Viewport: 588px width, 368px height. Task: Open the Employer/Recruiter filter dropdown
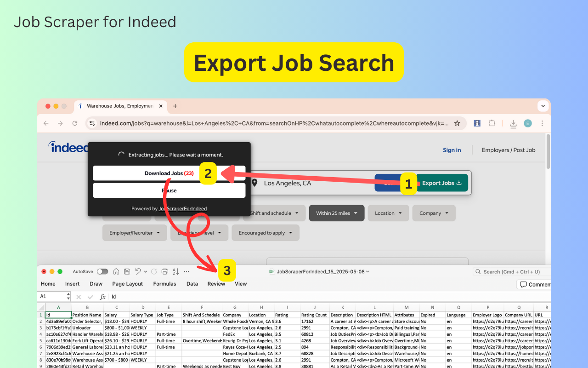(135, 233)
